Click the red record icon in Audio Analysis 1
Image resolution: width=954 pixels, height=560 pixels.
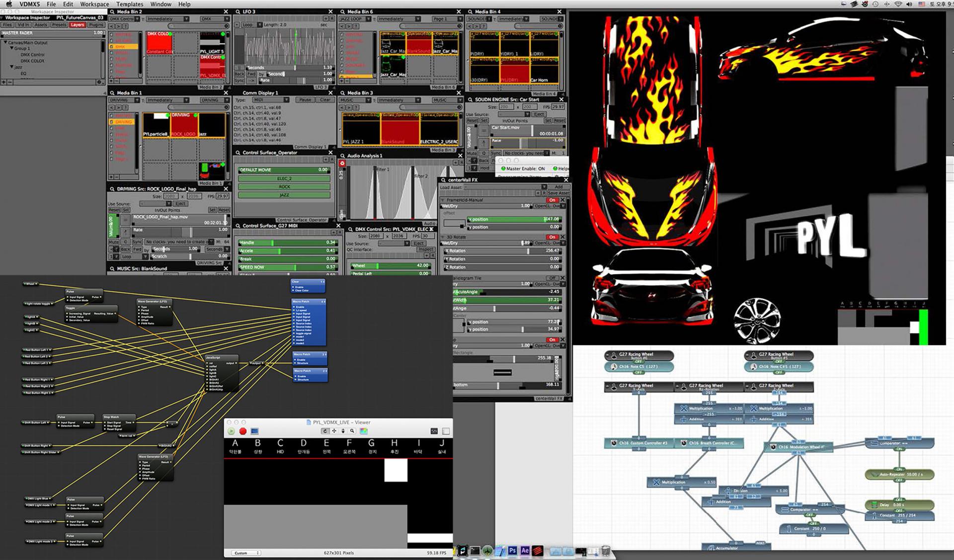click(342, 163)
